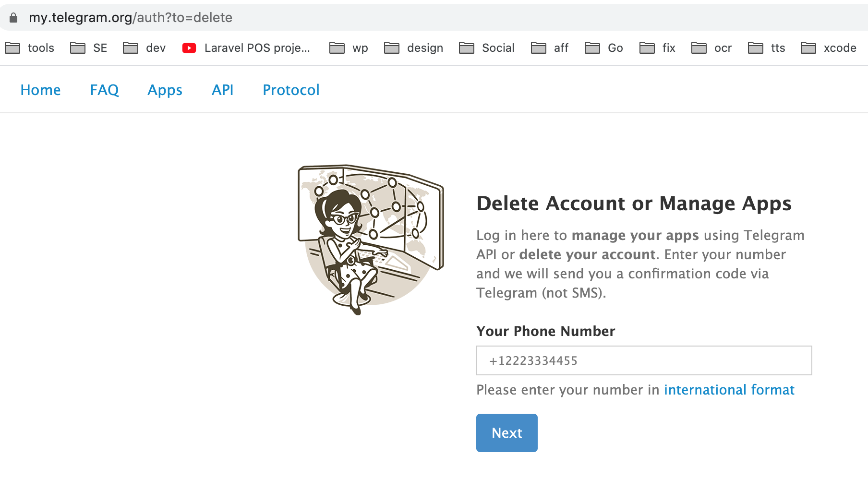The width and height of the screenshot is (868, 503).
Task: Open the tools bookmark folder
Action: pos(30,48)
